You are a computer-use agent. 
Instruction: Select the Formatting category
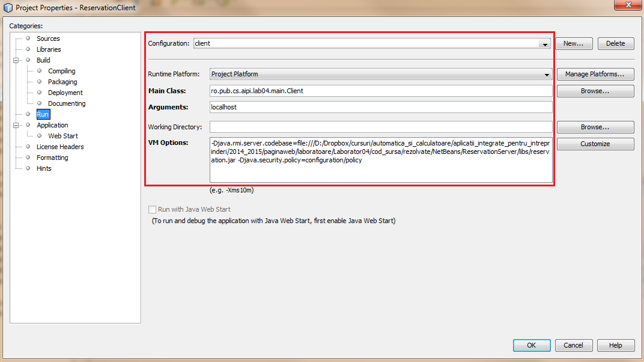52,158
